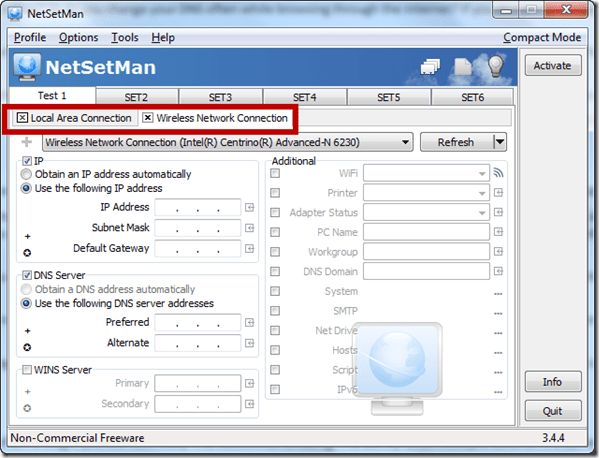Enable the Workgroup checkbox

click(x=275, y=252)
